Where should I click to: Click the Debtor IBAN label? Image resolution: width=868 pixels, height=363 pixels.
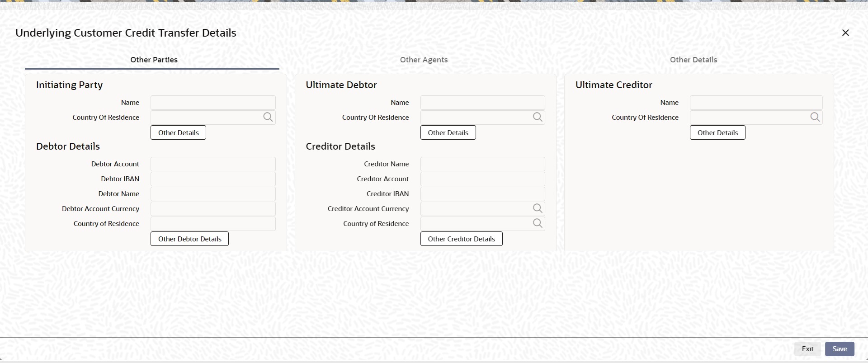pos(120,179)
